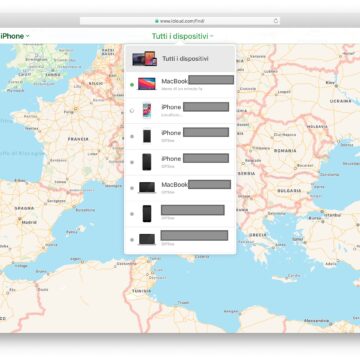Click the TUNISIA label on the map
Image resolution: width=360 pixels, height=360 pixels.
(141, 291)
